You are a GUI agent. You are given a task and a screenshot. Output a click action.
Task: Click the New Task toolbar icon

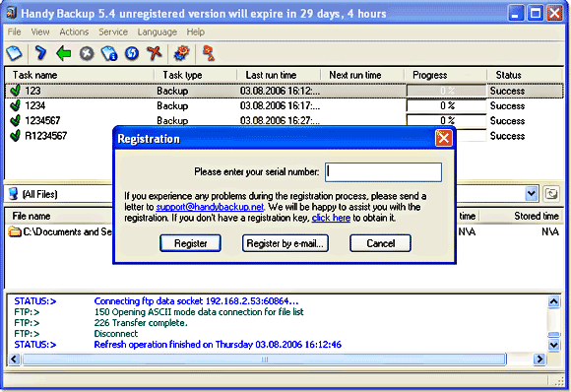15,53
